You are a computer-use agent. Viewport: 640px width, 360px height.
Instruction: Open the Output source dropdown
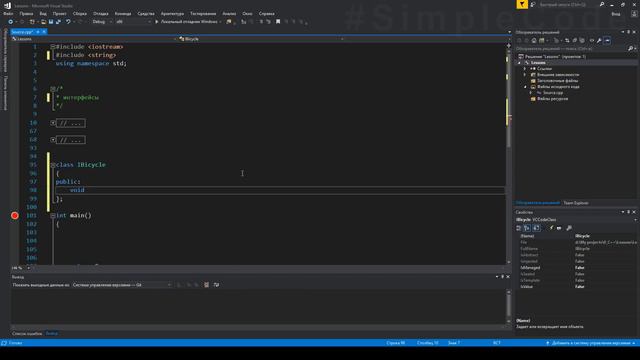click(122, 285)
